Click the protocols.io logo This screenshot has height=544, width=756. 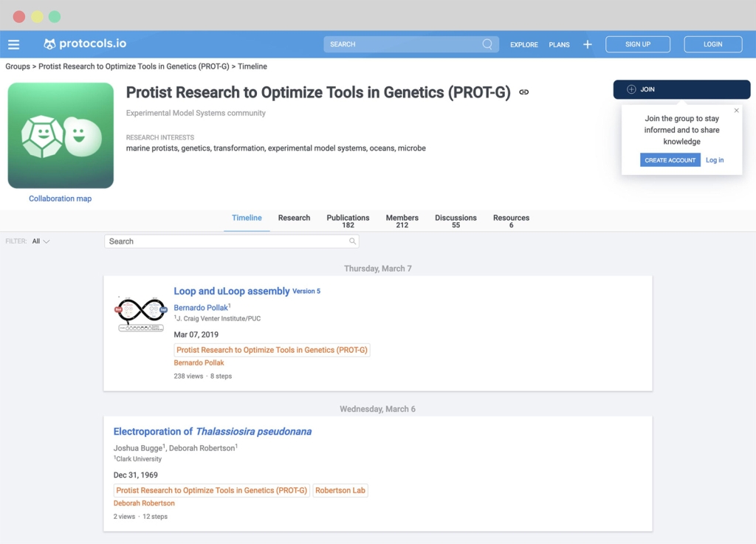tap(85, 44)
